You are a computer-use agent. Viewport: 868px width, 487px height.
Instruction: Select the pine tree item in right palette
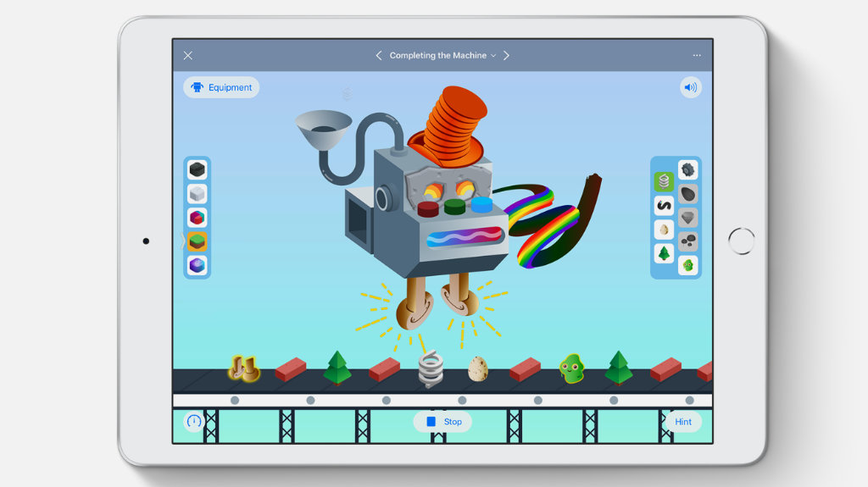[x=664, y=253]
